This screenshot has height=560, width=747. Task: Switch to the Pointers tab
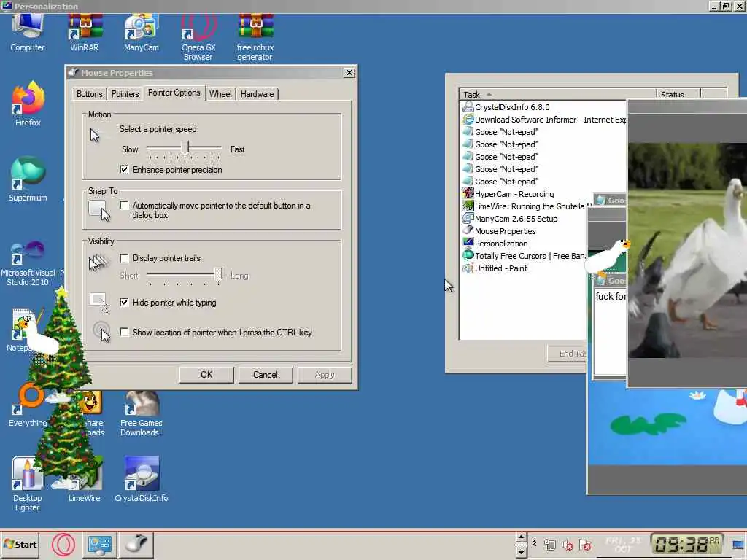(125, 94)
